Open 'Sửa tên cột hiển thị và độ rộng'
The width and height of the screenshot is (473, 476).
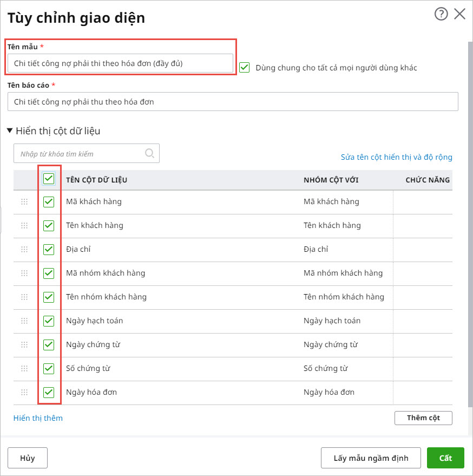coord(396,157)
